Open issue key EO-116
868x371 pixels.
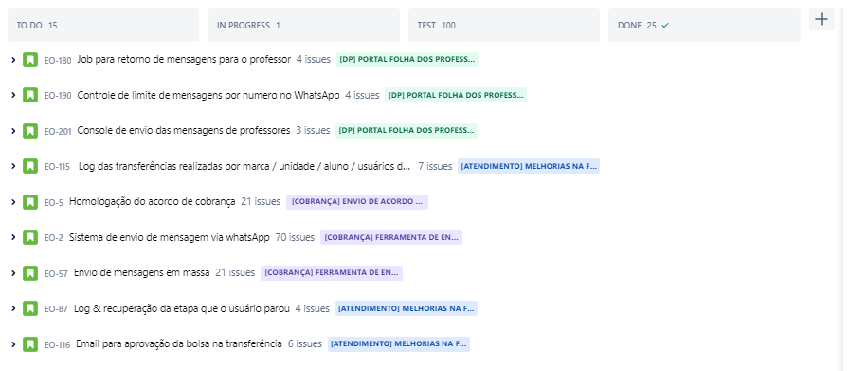(x=57, y=345)
